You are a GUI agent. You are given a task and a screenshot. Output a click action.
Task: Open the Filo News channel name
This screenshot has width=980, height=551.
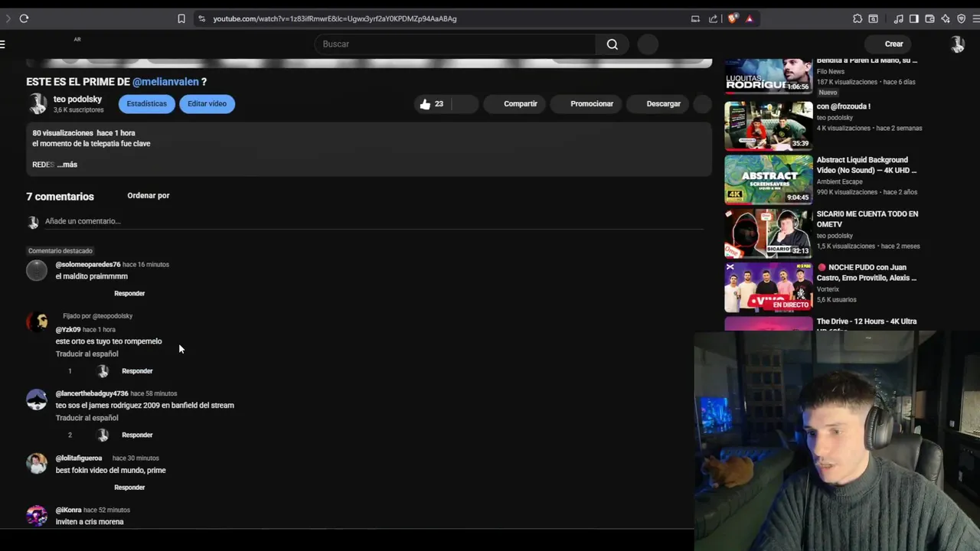[831, 71]
